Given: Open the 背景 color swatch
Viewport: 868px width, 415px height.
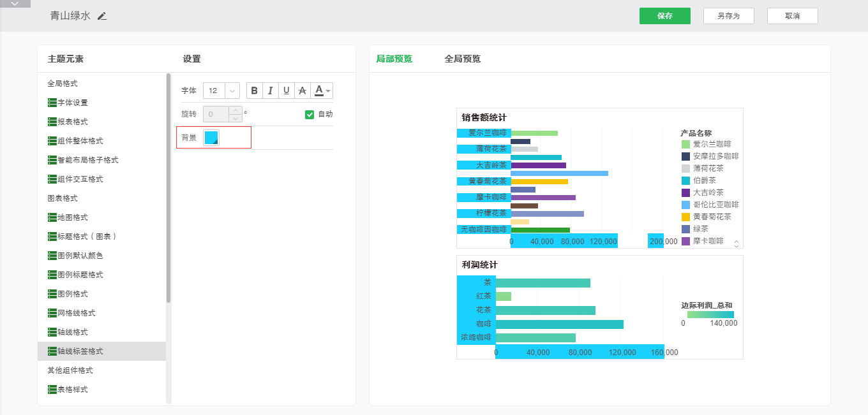Looking at the screenshot, I should [x=211, y=138].
